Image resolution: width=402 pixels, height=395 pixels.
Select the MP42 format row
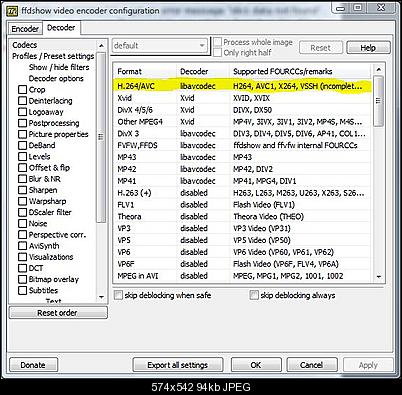coord(242,169)
